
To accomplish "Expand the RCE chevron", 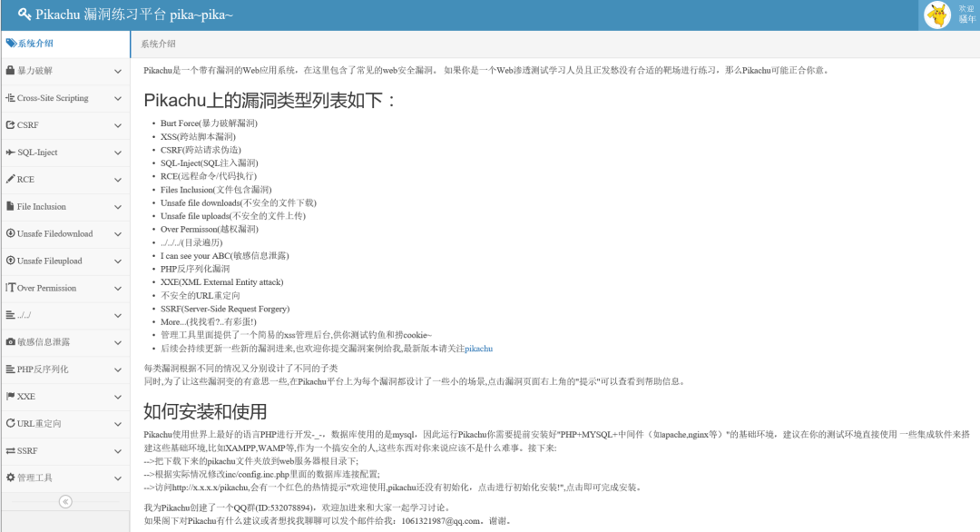I will (x=117, y=180).
